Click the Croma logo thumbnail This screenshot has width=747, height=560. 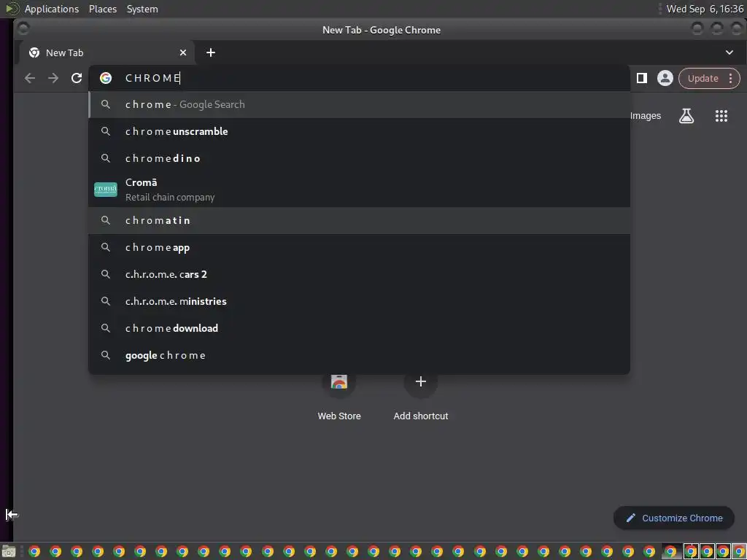[x=106, y=190]
